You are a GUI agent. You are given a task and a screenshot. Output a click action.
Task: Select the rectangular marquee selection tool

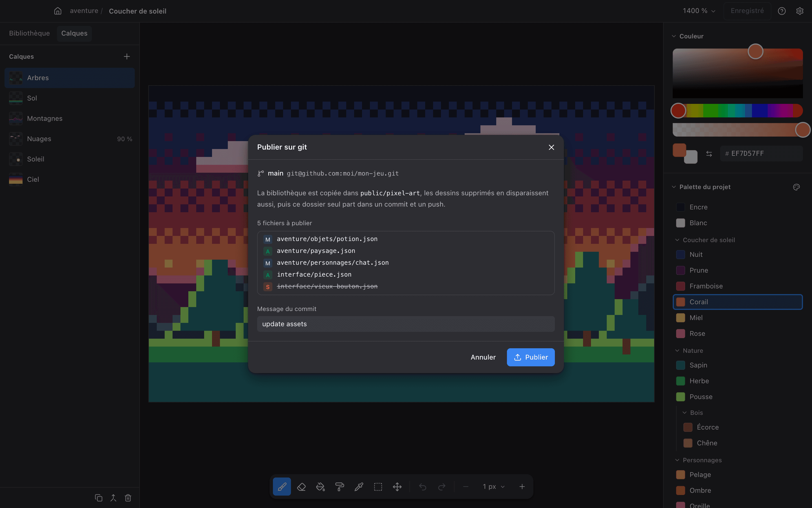tap(378, 487)
